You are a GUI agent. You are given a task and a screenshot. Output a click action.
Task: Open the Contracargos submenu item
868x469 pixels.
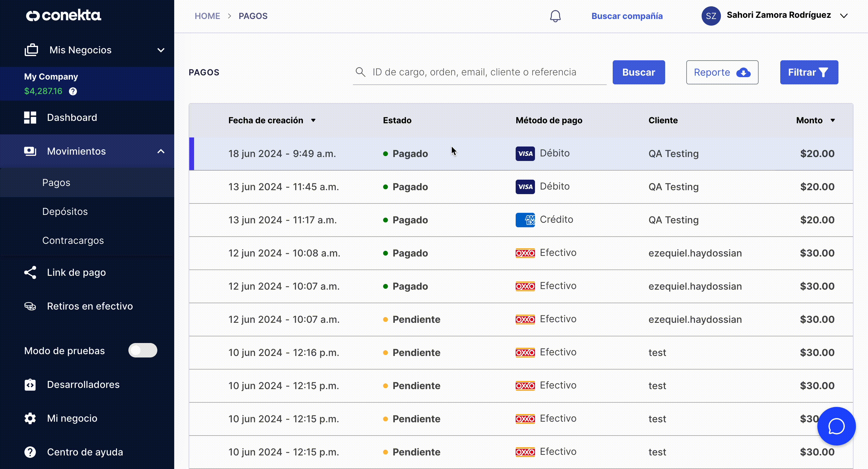pyautogui.click(x=87, y=241)
